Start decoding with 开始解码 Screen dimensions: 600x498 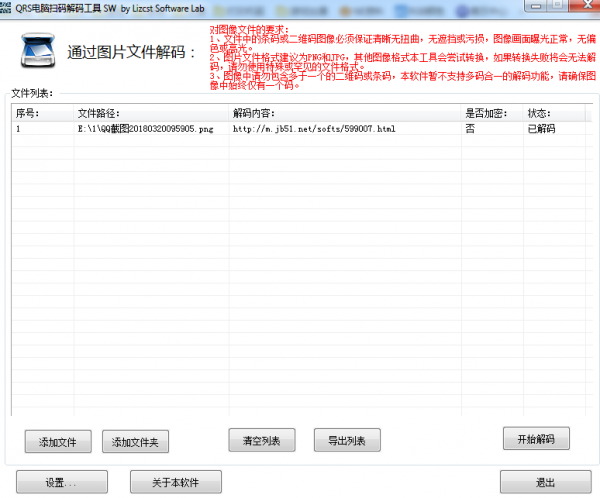[x=536, y=439]
